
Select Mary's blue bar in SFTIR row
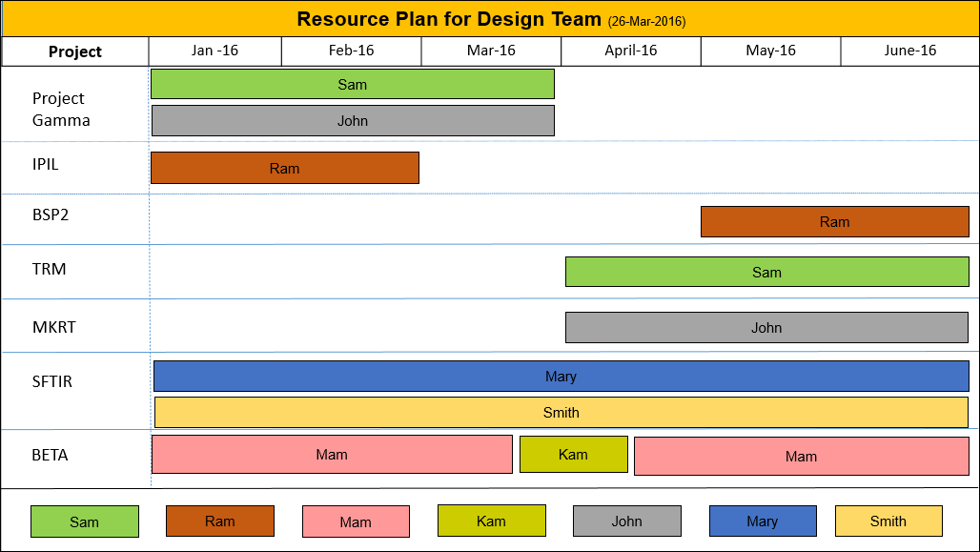coord(561,376)
